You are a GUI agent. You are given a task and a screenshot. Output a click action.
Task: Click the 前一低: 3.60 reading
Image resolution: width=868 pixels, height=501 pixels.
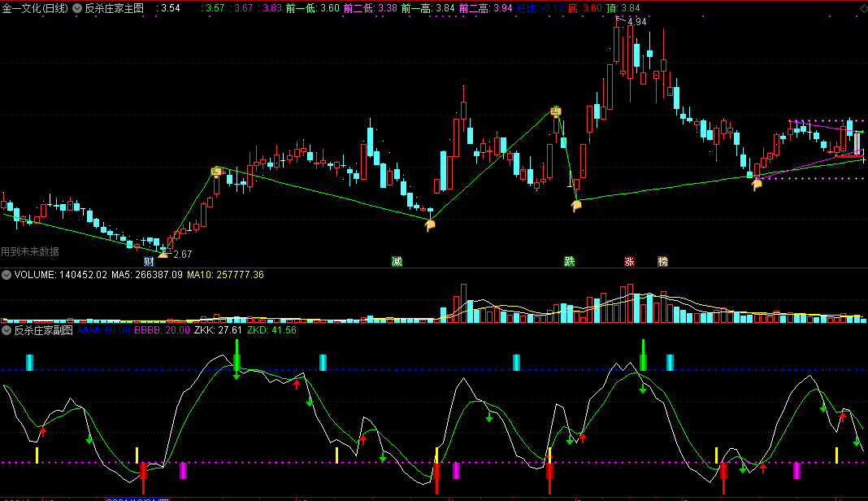click(x=313, y=8)
